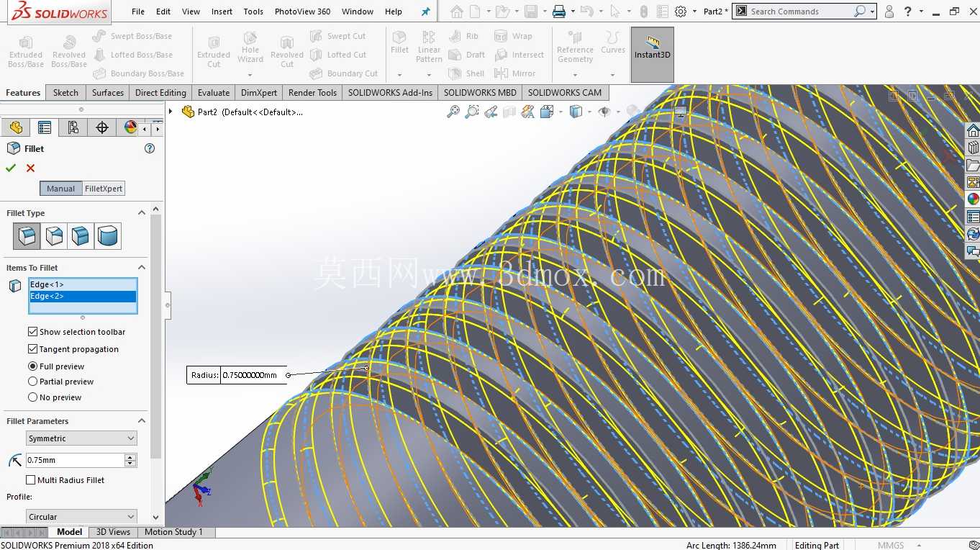The width and height of the screenshot is (980, 550).
Task: Open SOLIDWORKS Options gear icon
Action: (681, 12)
